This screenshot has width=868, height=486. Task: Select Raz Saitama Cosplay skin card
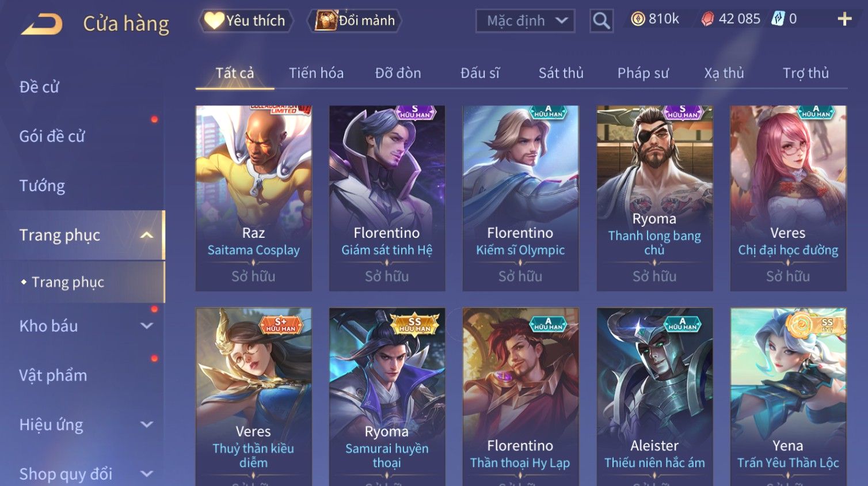point(253,198)
